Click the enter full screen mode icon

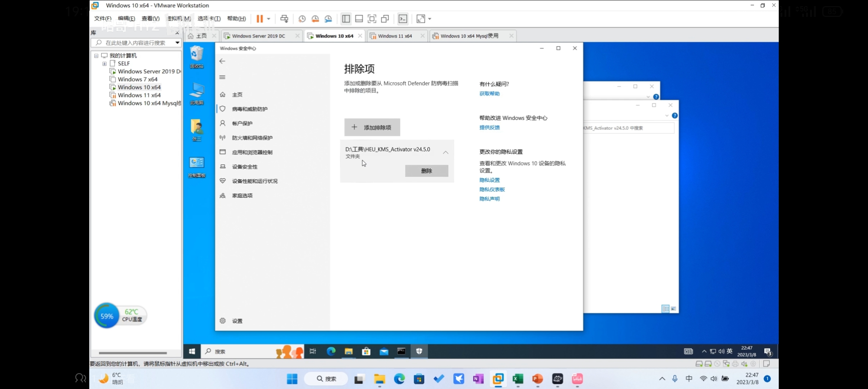[372, 19]
